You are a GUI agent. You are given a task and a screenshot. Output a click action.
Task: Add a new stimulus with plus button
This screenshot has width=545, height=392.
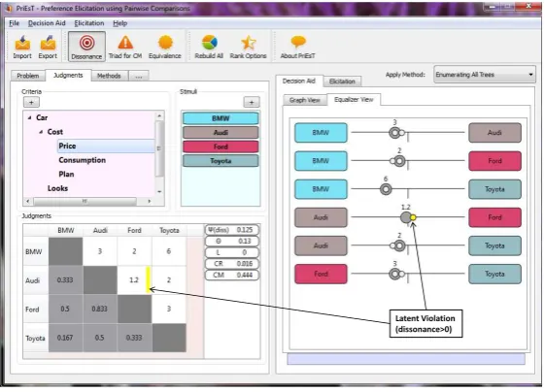pos(252,103)
